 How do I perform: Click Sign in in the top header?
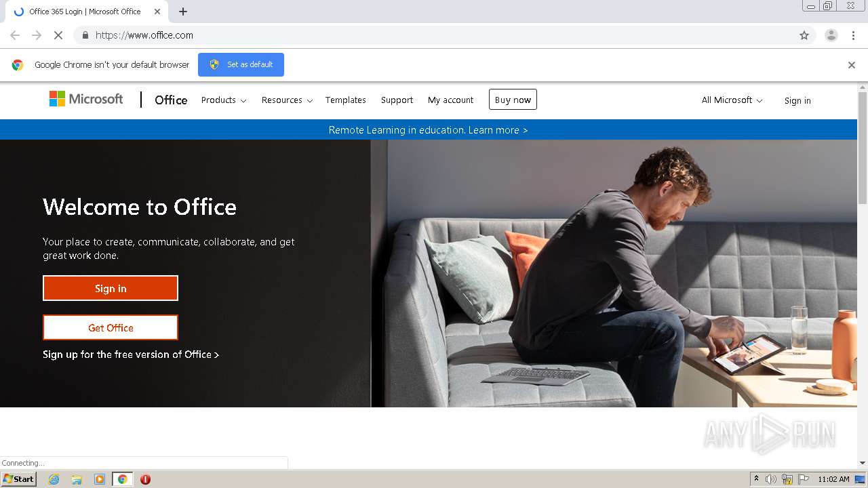pos(797,100)
